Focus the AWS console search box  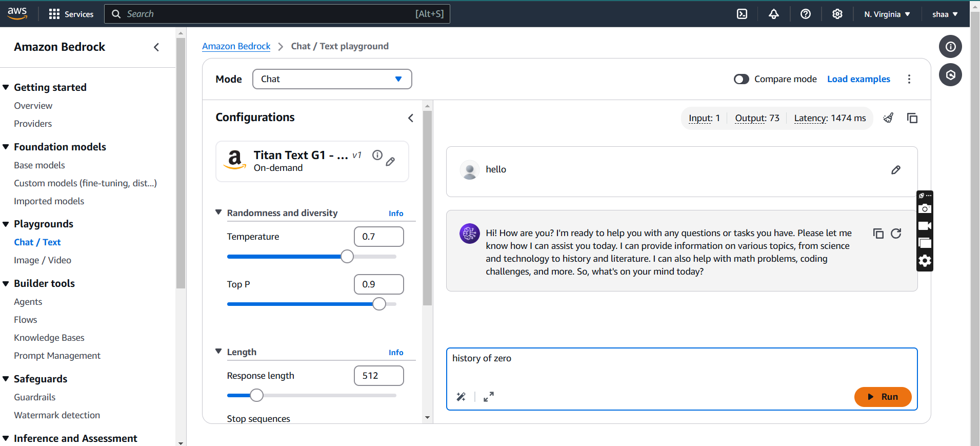click(x=277, y=14)
